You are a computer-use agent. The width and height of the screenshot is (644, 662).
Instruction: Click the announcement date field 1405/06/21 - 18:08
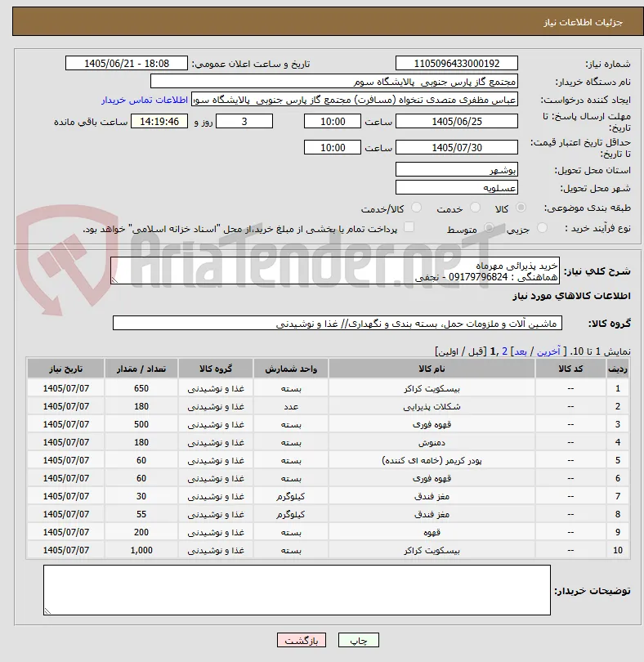[x=126, y=63]
